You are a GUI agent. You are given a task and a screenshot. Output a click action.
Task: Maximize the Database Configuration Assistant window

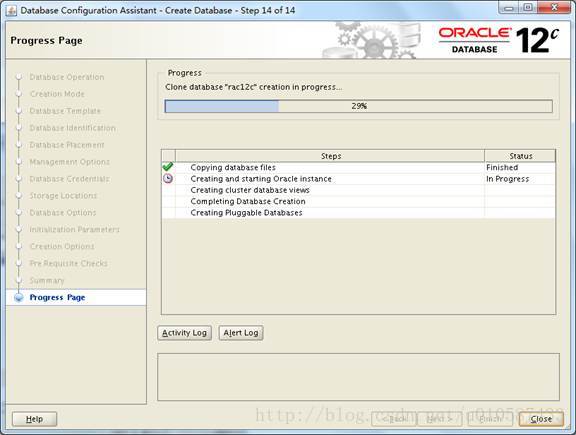coord(528,8)
